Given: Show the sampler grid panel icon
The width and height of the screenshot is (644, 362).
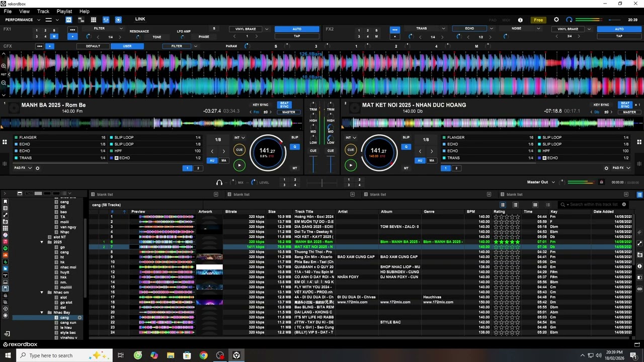Looking at the screenshot, I should (94, 20).
